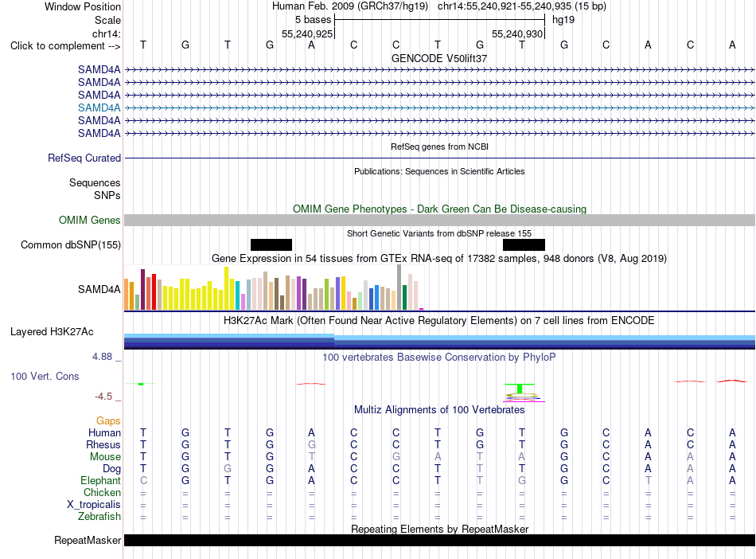Click the 'Rhesus' species row label

[x=103, y=444]
